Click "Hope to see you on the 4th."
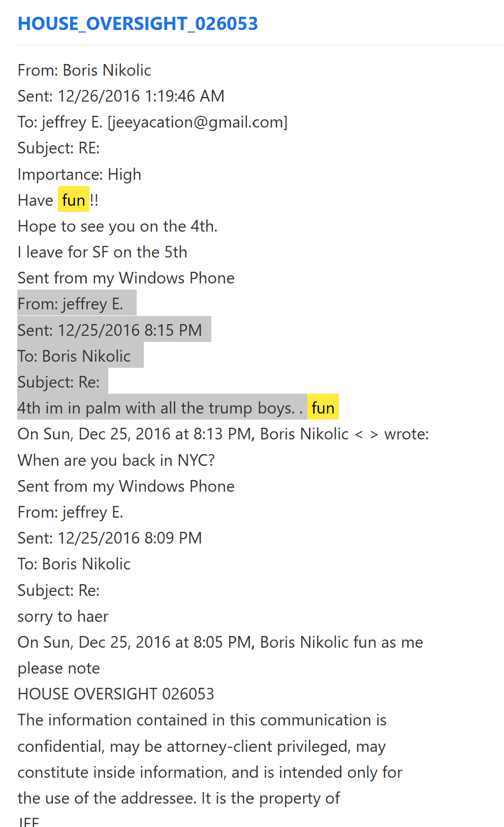 [117, 226]
